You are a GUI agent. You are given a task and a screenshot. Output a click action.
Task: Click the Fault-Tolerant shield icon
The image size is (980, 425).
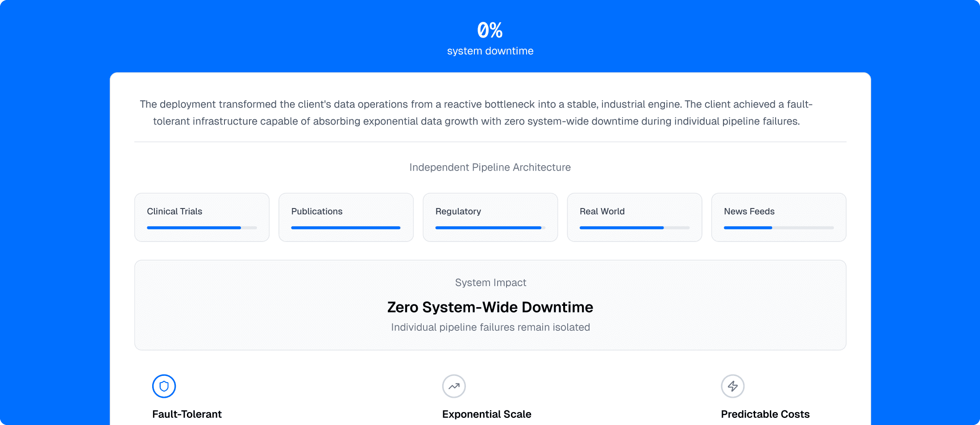click(164, 386)
